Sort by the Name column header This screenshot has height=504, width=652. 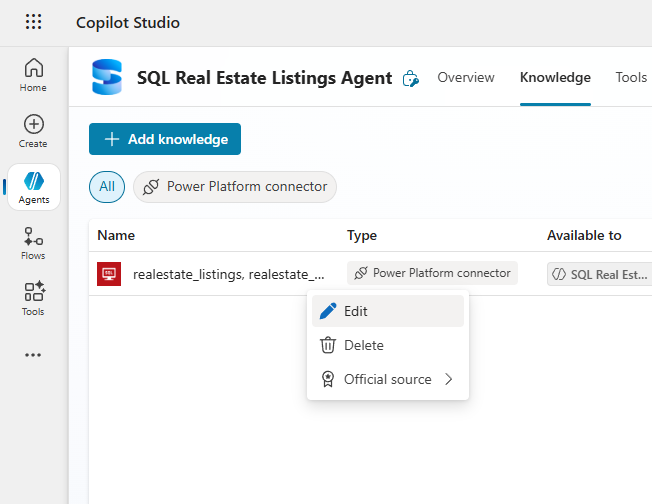[116, 235]
